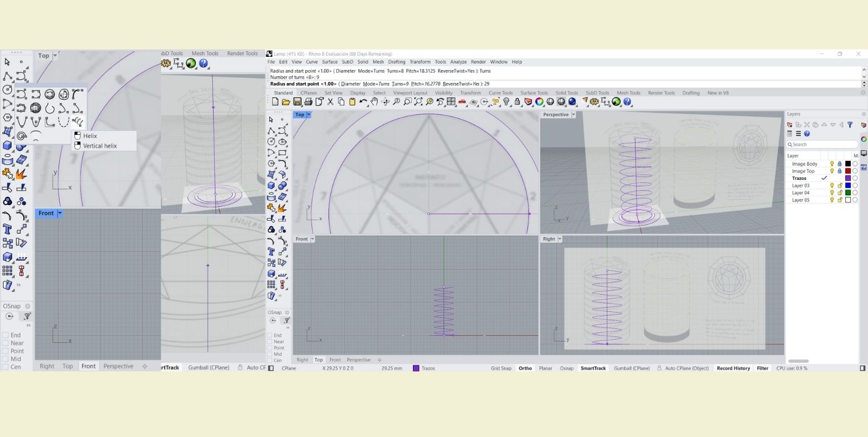Click the Four Viewports layout icon
The height and width of the screenshot is (437, 868).
point(451,102)
